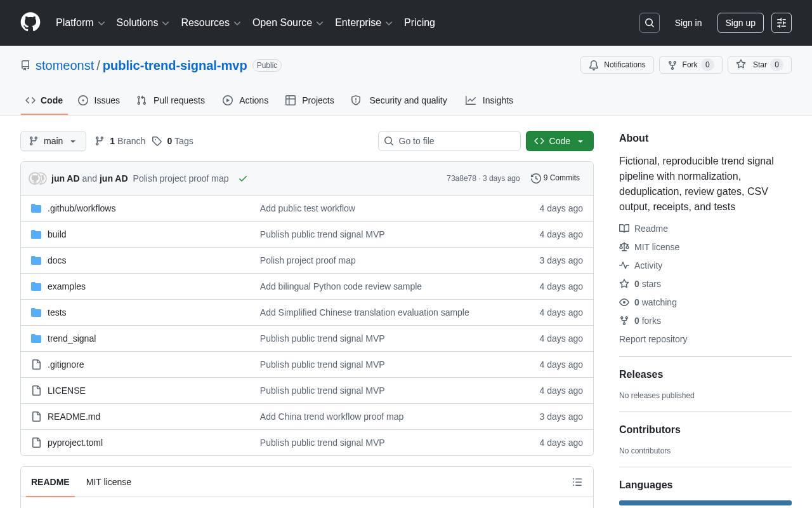Click the book icon next to Readme
Image resolution: width=812 pixels, height=508 pixels.
624,229
